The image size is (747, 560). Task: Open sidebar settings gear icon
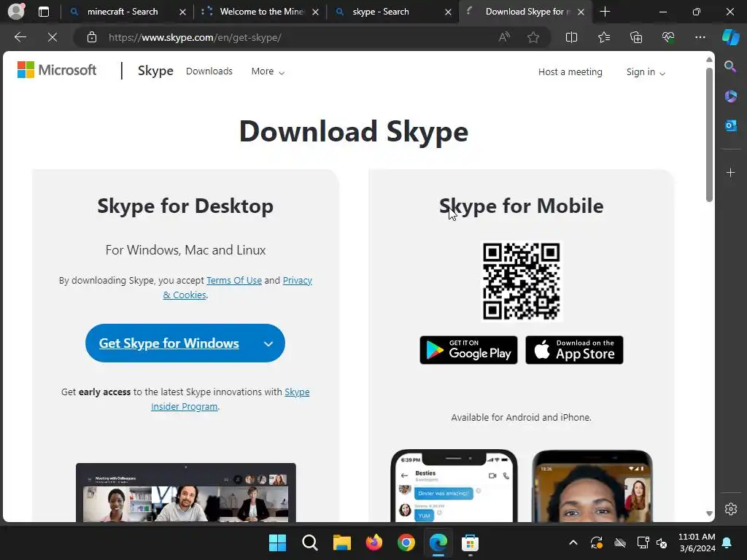(731, 508)
